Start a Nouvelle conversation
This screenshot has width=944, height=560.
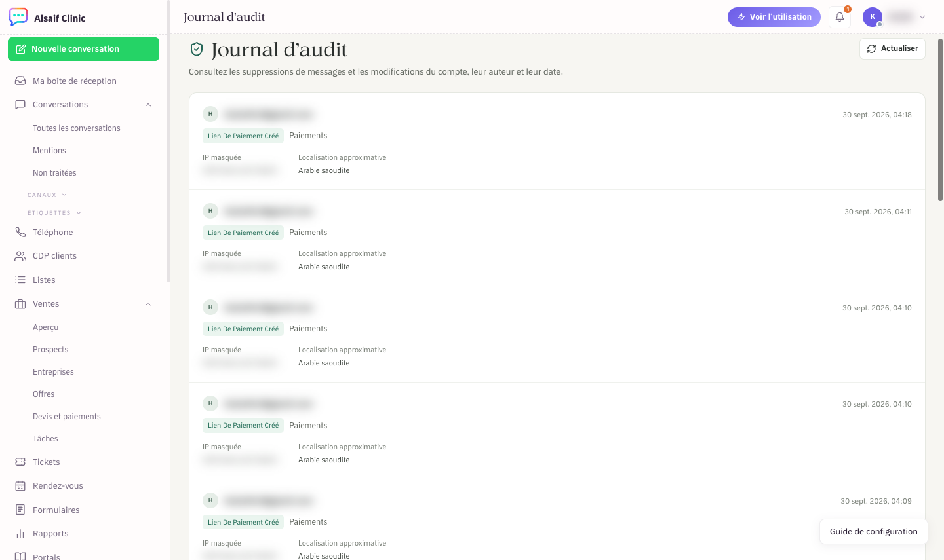click(x=83, y=49)
